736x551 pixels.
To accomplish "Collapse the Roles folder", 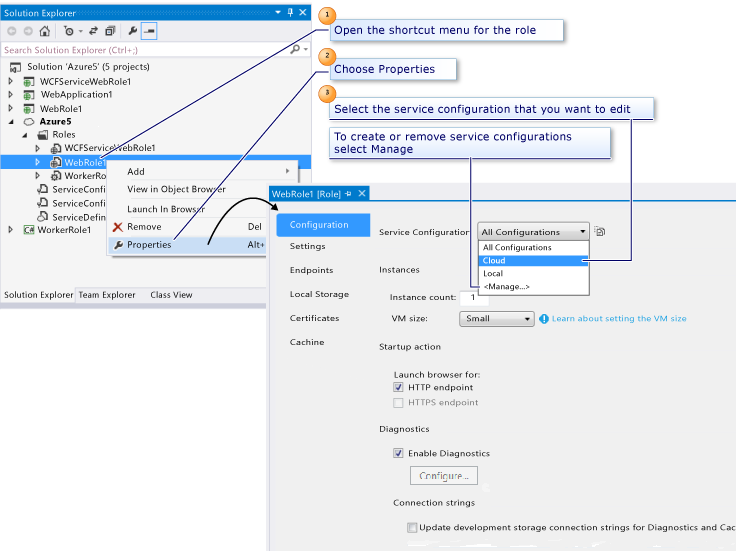I will [x=25, y=135].
